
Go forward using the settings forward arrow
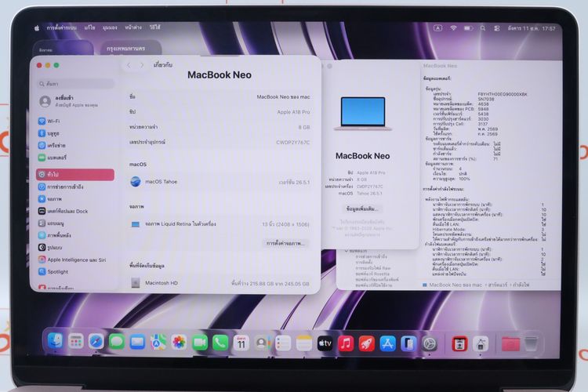pos(142,65)
